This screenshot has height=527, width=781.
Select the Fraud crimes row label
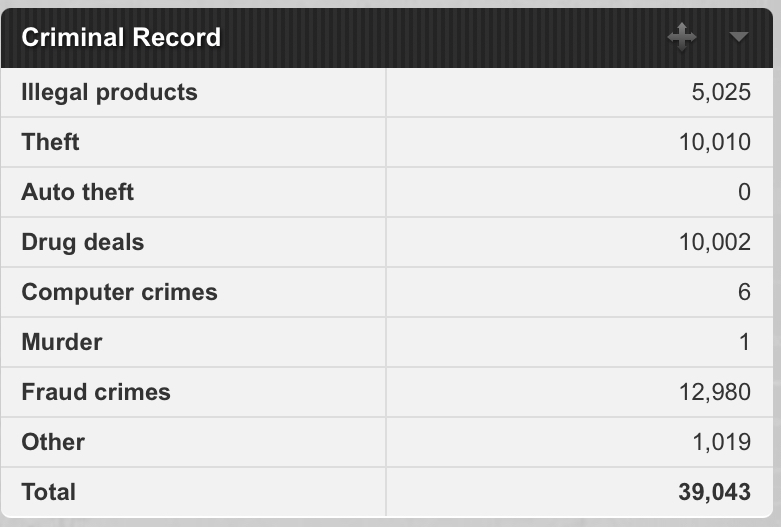(96, 392)
